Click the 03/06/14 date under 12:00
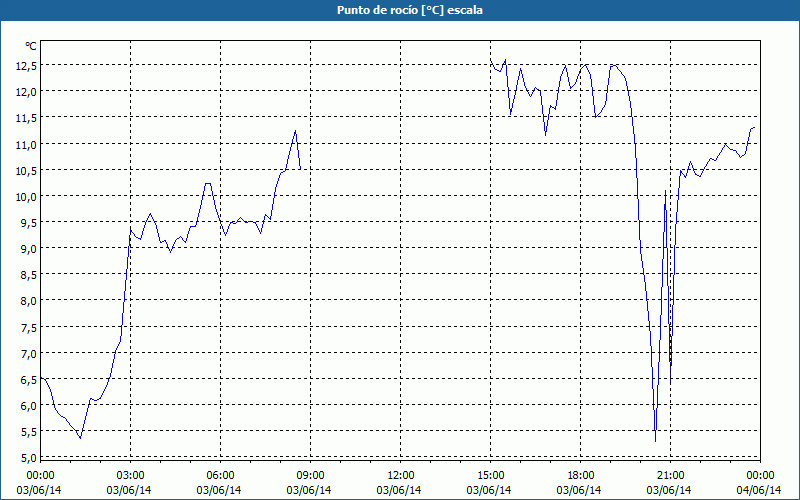Image resolution: width=800 pixels, height=500 pixels. click(x=399, y=490)
